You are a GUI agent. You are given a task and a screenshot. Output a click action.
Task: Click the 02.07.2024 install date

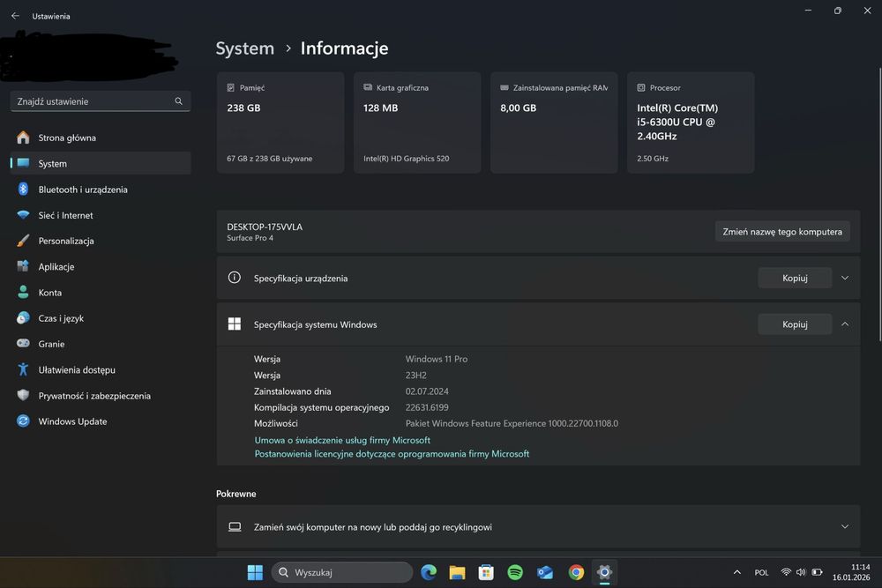pos(427,391)
